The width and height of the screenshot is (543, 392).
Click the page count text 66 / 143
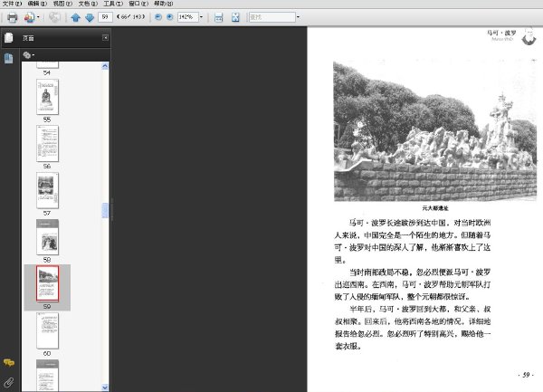(131, 16)
